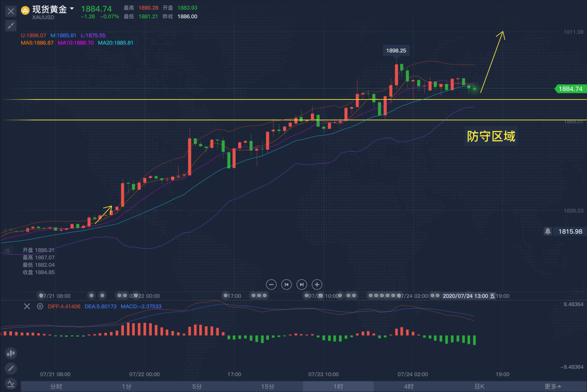Expand the 更多 timeframe menu
Viewport: 587px width, 392px height.
point(552,386)
